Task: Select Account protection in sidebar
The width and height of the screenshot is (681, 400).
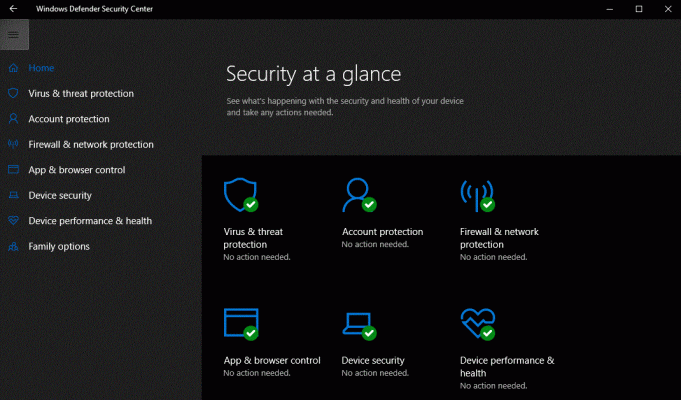Action: pos(69,119)
